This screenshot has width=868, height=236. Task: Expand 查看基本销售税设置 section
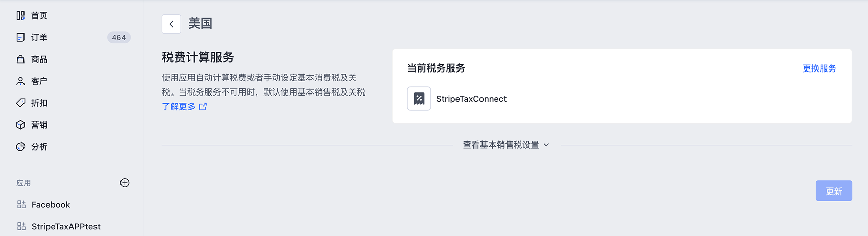[506, 145]
